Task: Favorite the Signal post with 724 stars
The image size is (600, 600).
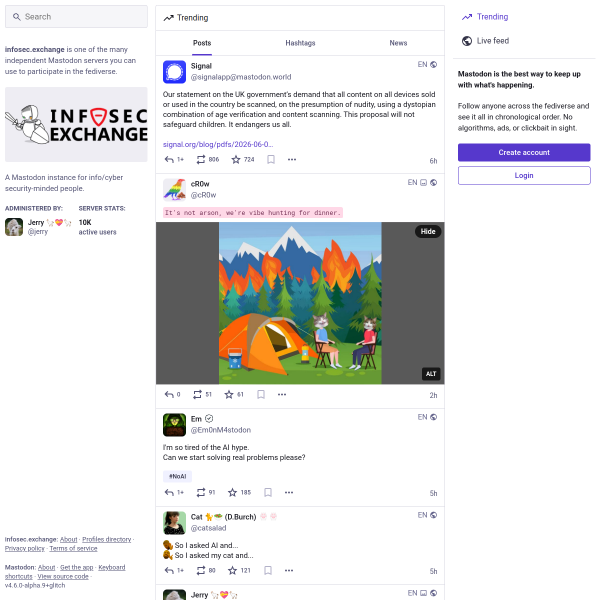Action: tap(236, 160)
